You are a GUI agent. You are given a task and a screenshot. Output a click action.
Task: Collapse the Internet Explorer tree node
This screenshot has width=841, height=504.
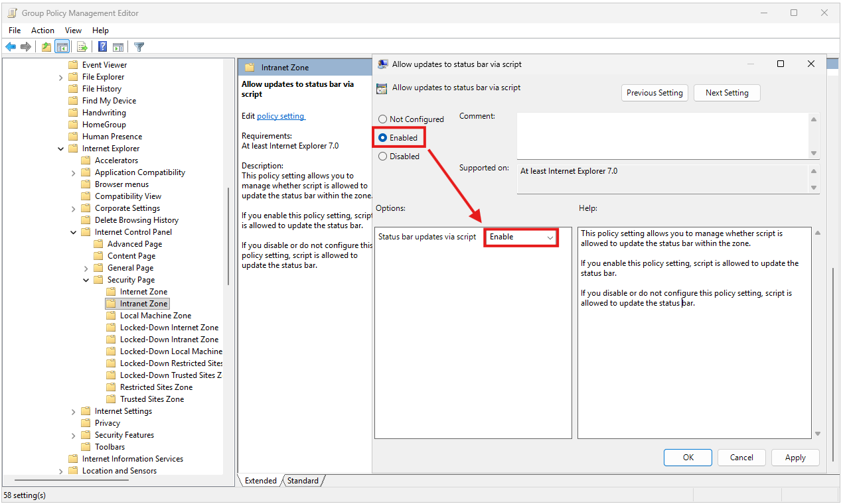61,149
